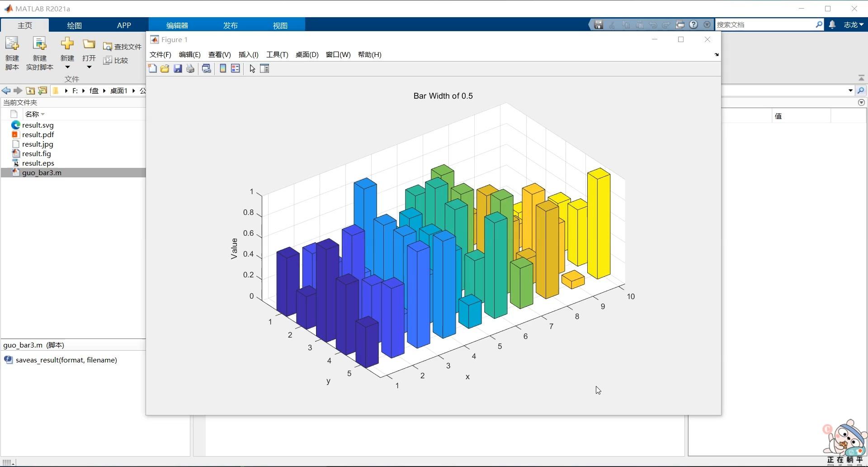Click Cut icon in quick access toolbar
Screen dimensions: 868x467
point(612,25)
